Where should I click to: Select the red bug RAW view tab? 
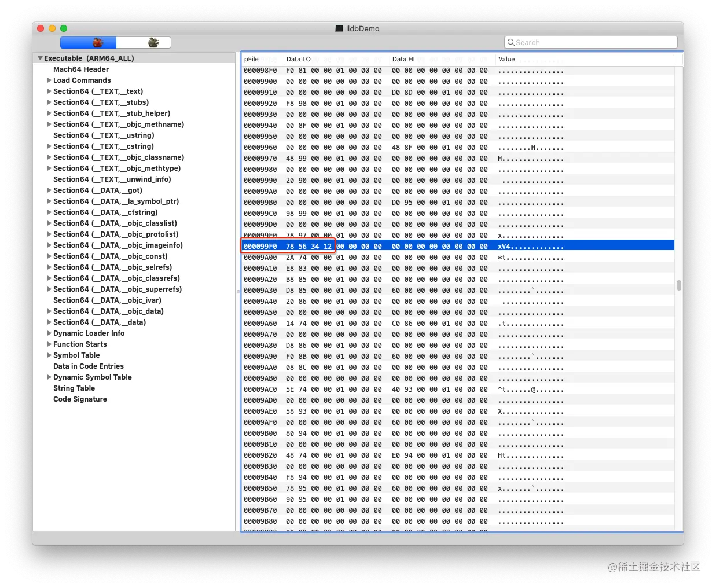(89, 43)
